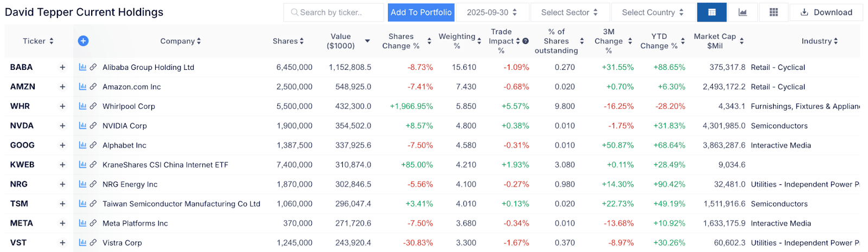Viewport: 868px width, 252px height.
Task: Click the Add To Portfolio button
Action: coord(421,12)
